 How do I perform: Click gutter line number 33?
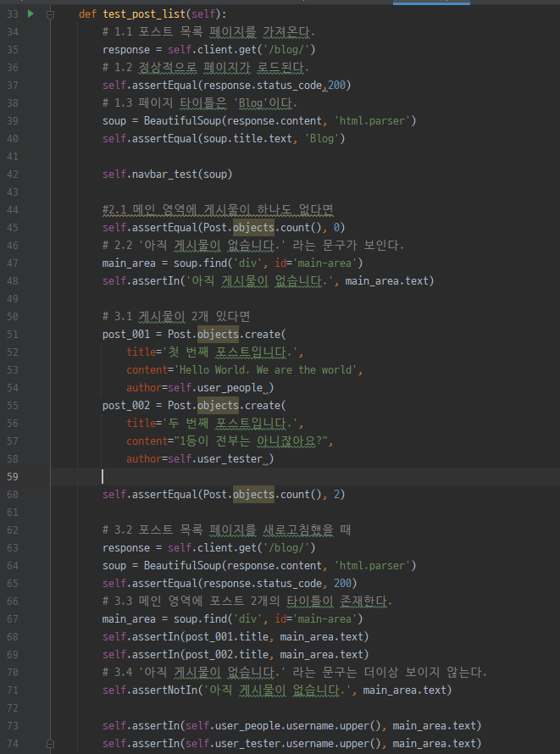[13, 14]
